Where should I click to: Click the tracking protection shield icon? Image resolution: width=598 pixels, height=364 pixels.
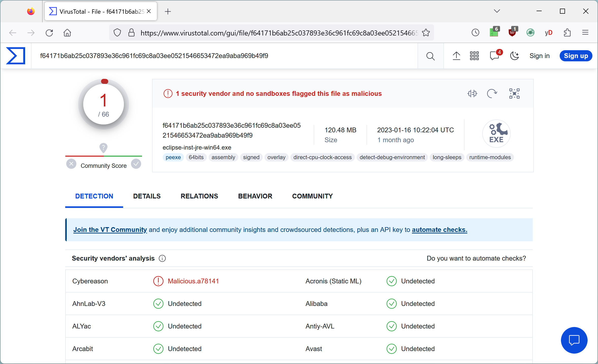tap(117, 33)
